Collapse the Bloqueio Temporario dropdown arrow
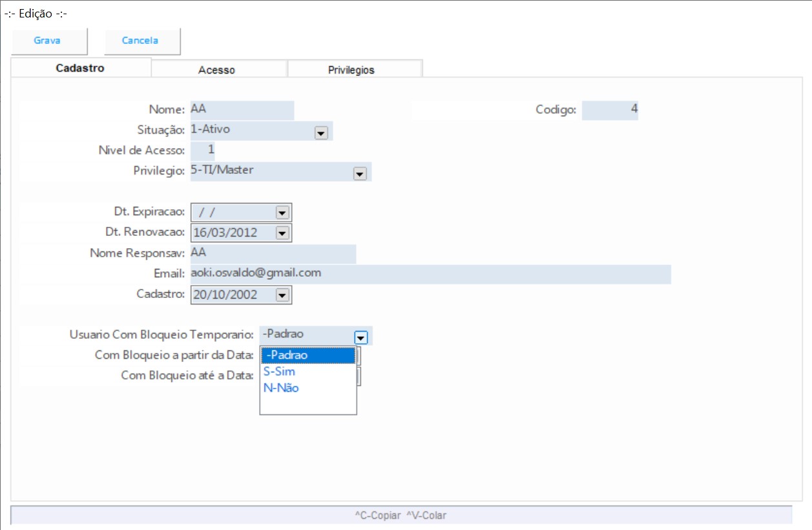 pyautogui.click(x=360, y=337)
